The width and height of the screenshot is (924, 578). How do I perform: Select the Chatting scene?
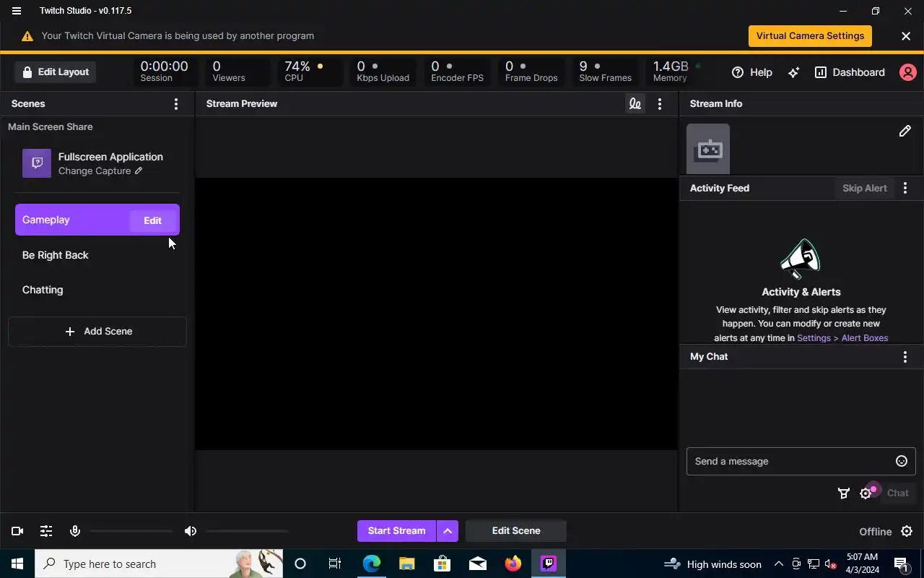click(x=97, y=290)
